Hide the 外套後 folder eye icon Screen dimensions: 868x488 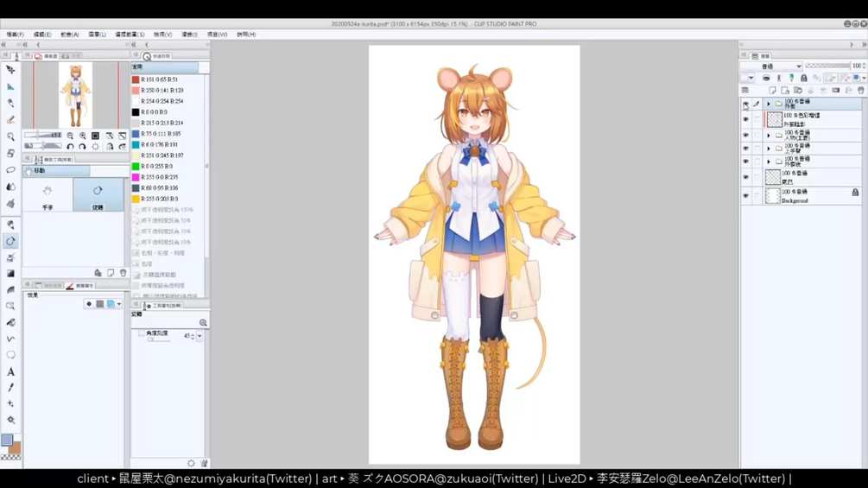[745, 162]
